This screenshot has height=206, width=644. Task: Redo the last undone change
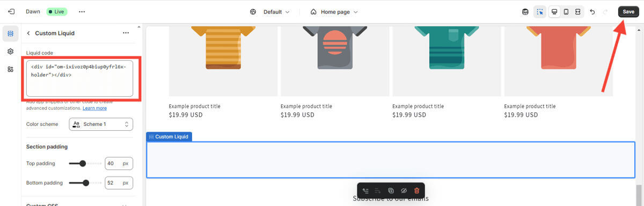[605, 11]
